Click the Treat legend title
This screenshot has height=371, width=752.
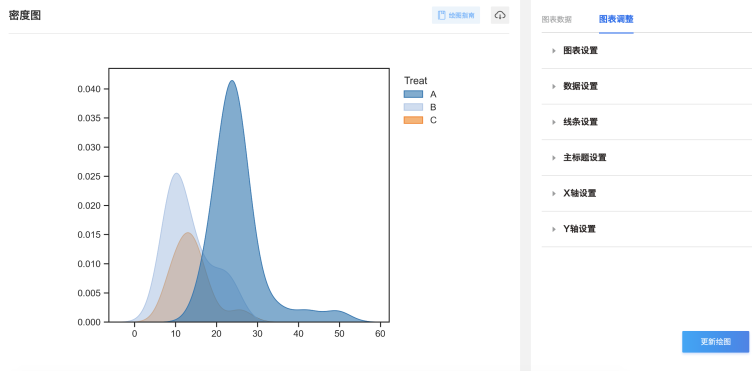click(415, 81)
